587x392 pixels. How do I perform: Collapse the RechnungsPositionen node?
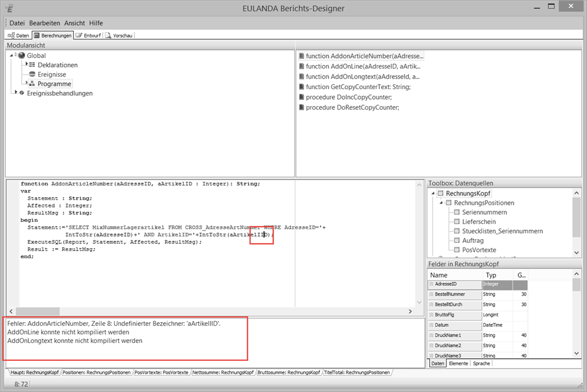(x=441, y=203)
